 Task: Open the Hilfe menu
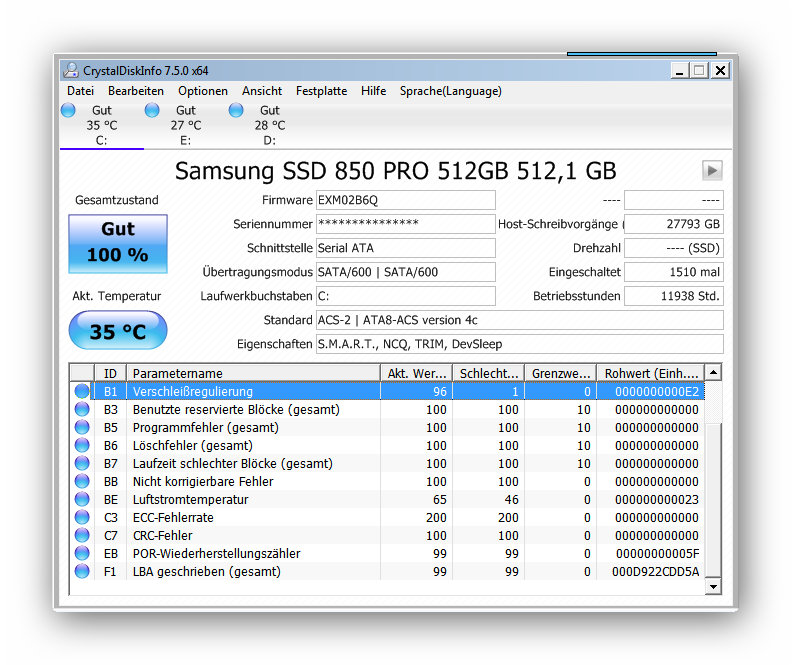tap(373, 91)
